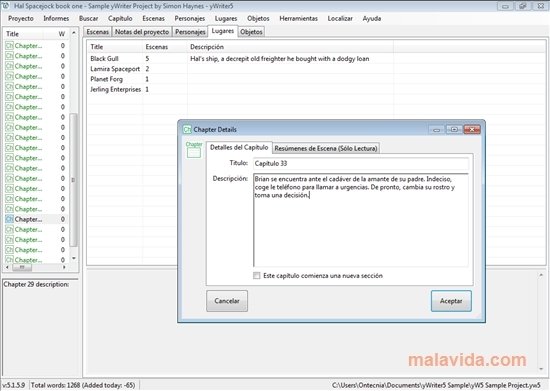This screenshot has width=550, height=391.
Task: Sort by Escenas column header in table
Action: [165, 47]
